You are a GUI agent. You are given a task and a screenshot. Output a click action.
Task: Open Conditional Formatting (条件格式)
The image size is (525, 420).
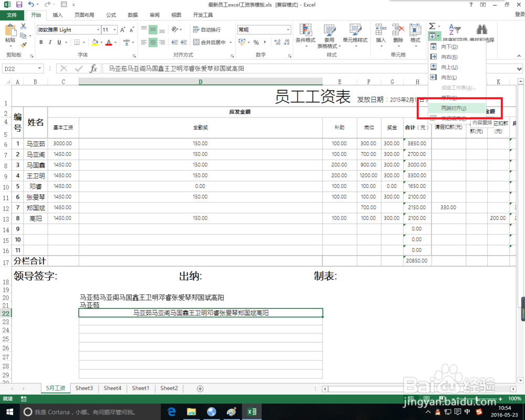click(x=306, y=35)
